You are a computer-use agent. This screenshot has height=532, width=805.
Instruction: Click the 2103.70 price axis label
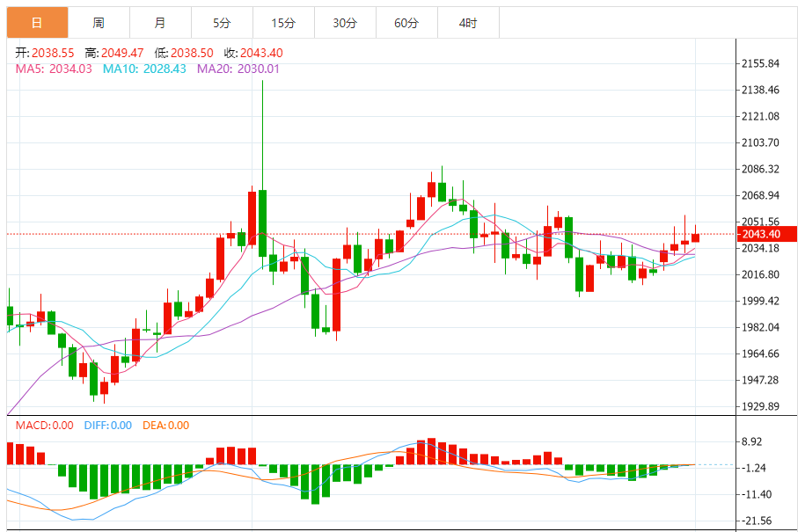click(760, 142)
